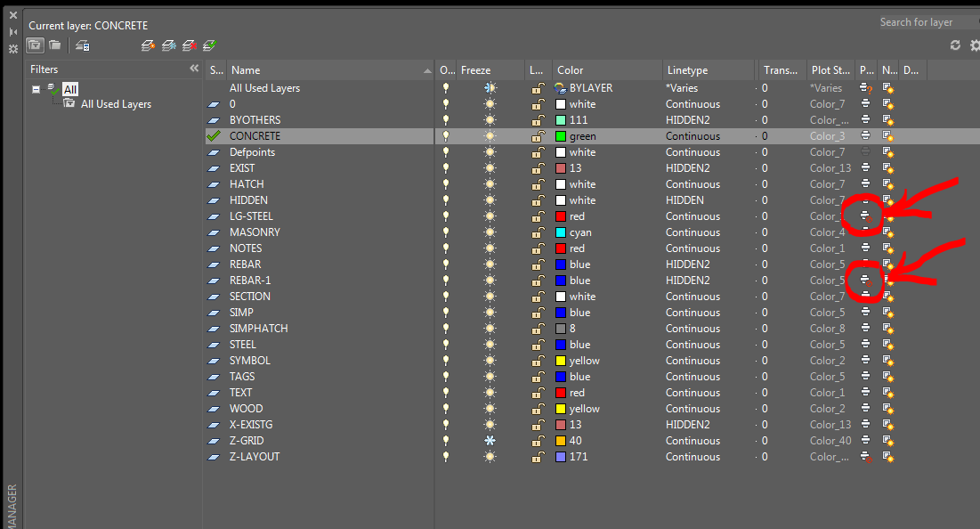The width and height of the screenshot is (980, 529).
Task: Collapse the Filters panel with the double chevron
Action: pyautogui.click(x=194, y=69)
